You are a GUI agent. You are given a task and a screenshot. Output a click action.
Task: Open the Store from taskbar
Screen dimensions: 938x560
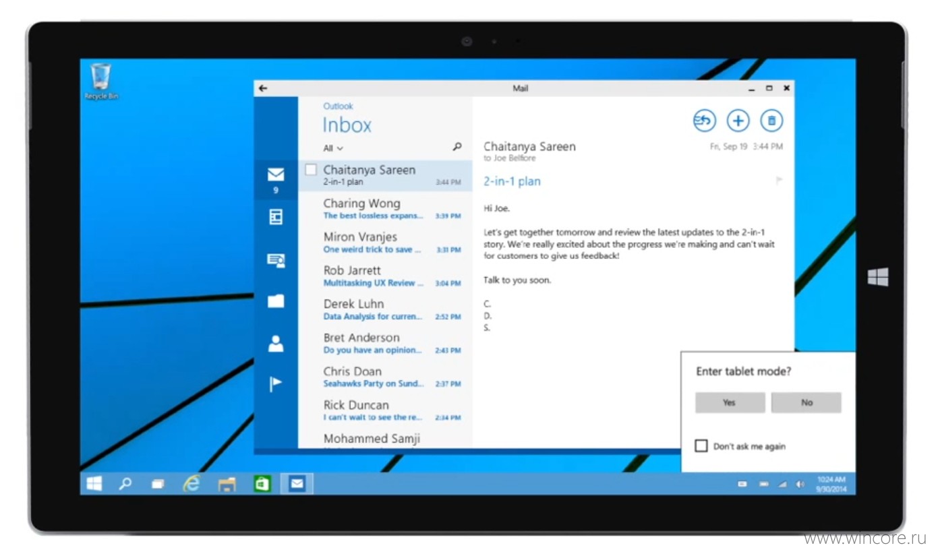(x=262, y=483)
